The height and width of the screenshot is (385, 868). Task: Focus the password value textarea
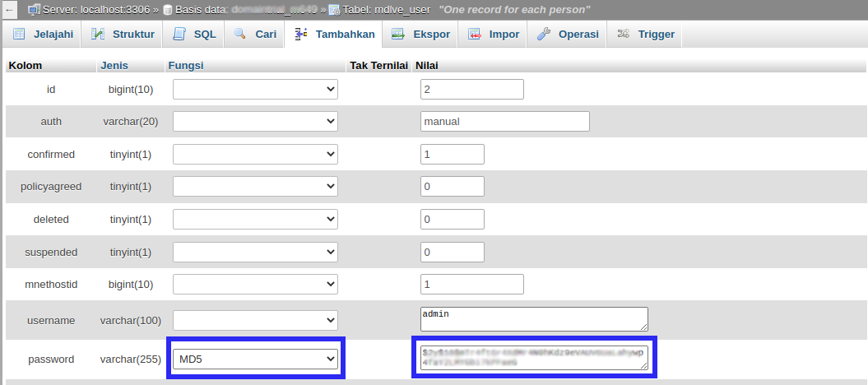pyautogui.click(x=533, y=358)
